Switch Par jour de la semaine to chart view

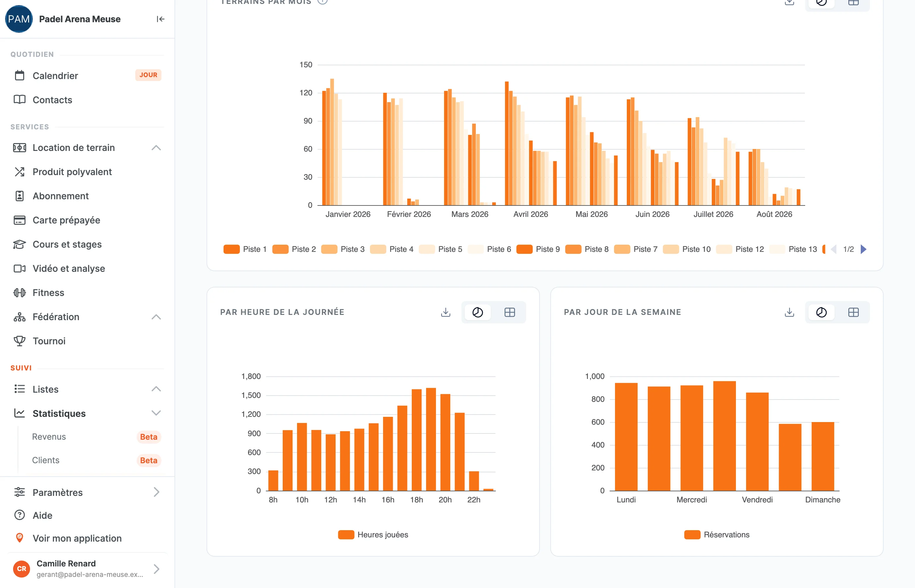822,312
